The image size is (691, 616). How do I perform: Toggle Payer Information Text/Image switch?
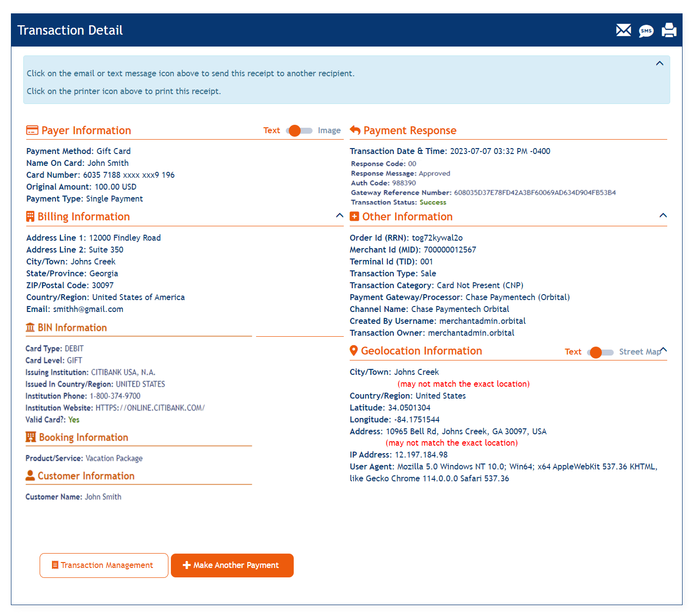point(299,131)
